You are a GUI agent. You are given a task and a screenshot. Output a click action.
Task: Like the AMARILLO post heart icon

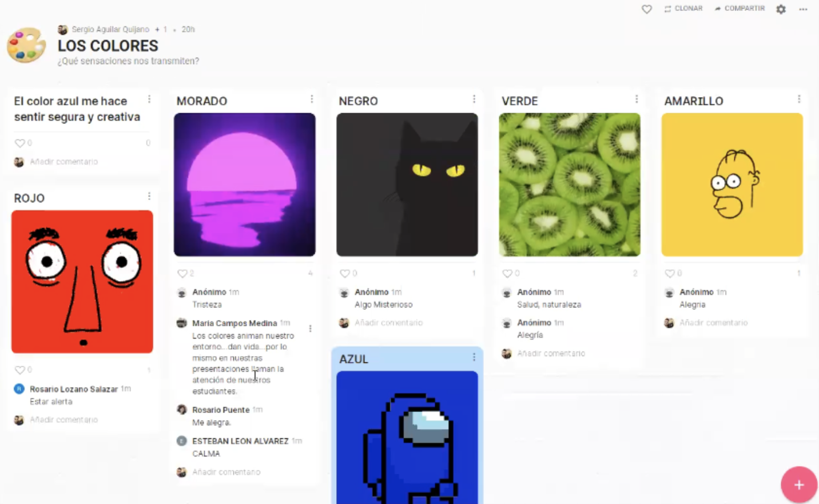(670, 274)
